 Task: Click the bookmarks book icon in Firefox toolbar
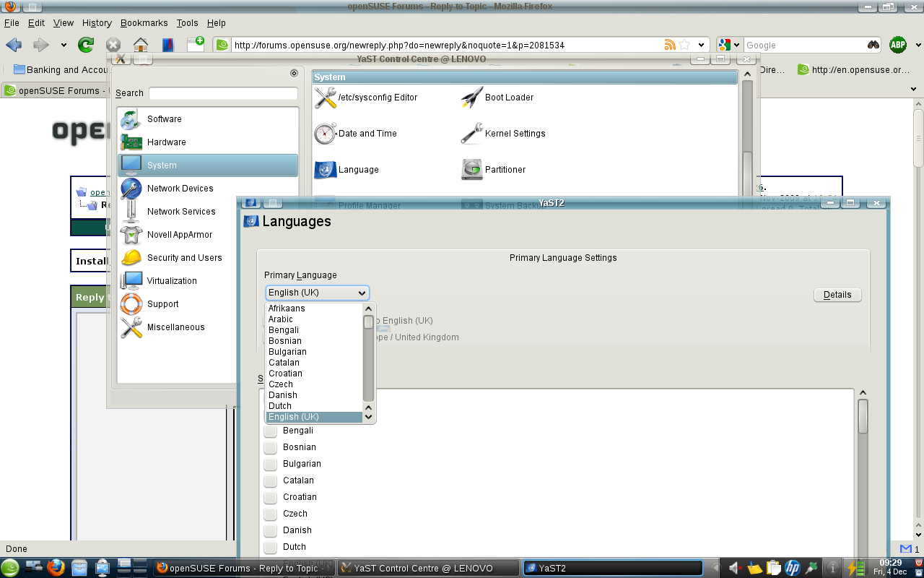[x=167, y=45]
